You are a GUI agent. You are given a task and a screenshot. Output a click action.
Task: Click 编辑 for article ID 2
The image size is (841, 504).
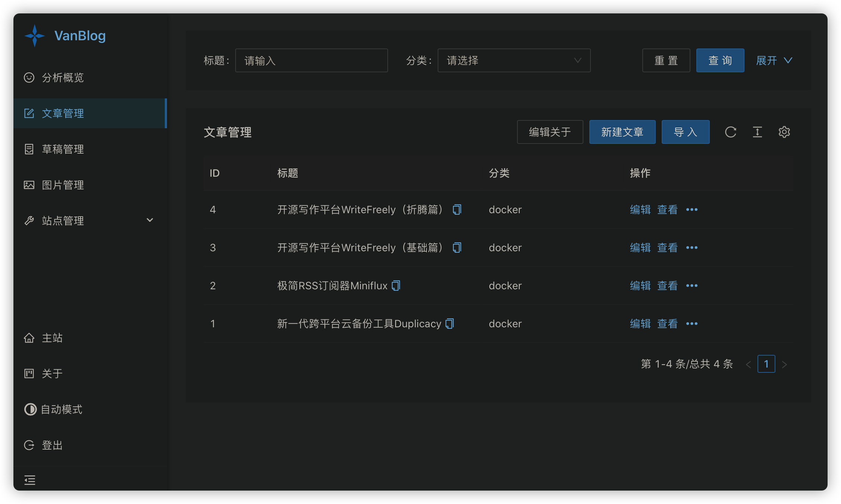pos(640,286)
